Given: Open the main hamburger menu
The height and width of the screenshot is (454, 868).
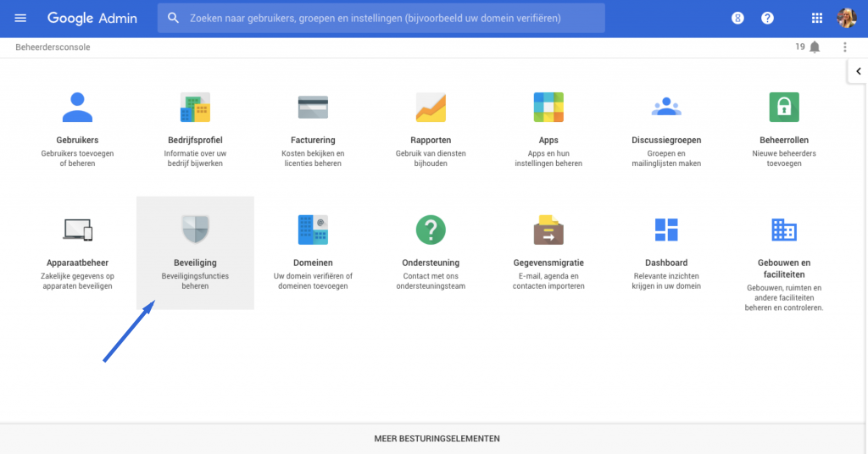Looking at the screenshot, I should 20,19.
